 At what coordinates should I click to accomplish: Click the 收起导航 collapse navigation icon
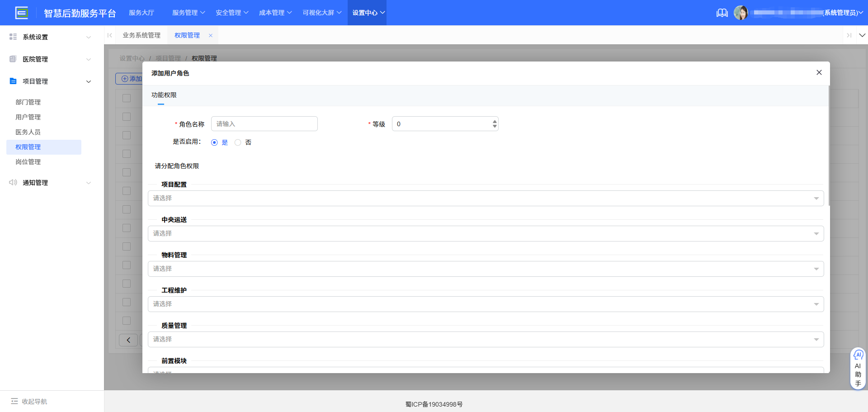[14, 401]
